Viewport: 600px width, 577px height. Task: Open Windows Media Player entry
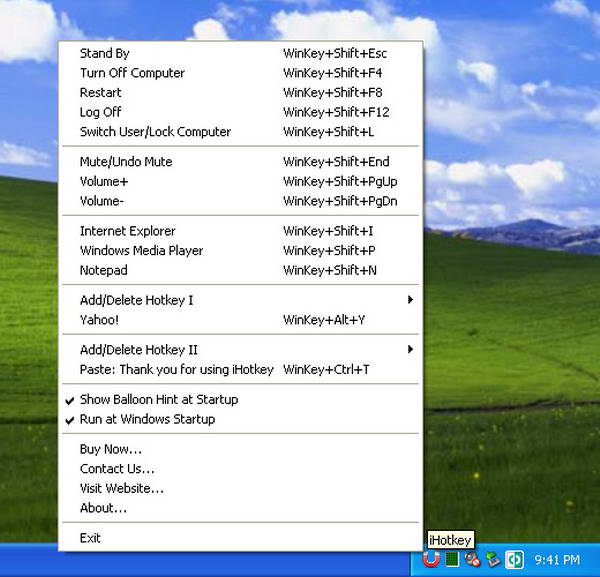pos(240,251)
